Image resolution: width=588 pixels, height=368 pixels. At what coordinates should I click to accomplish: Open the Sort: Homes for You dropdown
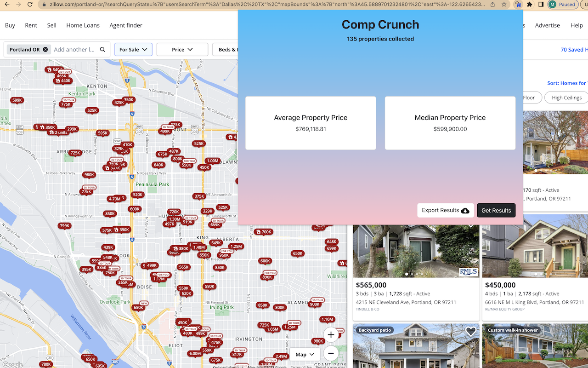click(567, 83)
